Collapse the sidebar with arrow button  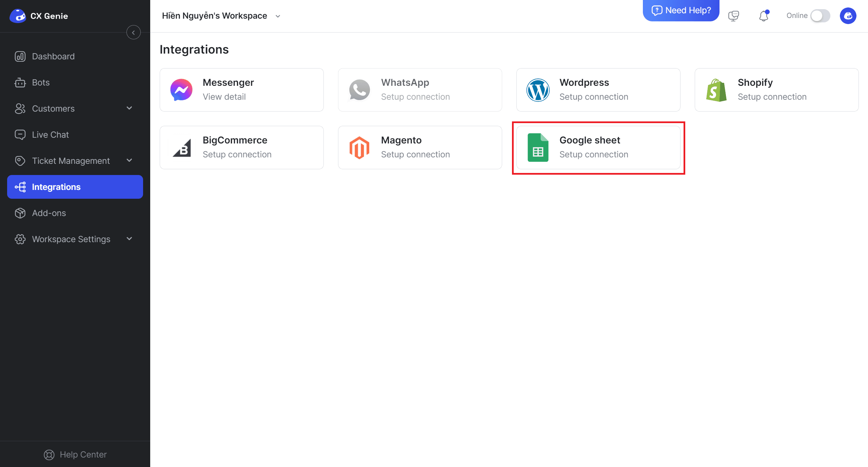134,32
